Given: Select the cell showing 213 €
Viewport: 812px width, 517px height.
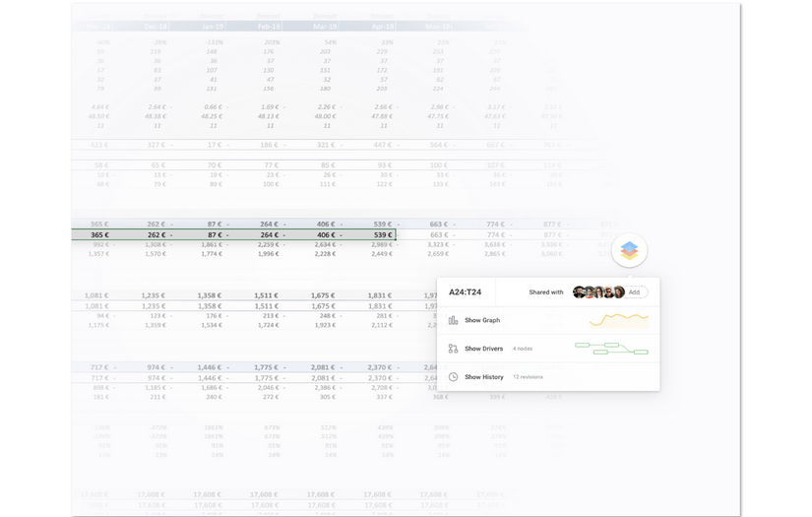Looking at the screenshot, I should (271, 315).
